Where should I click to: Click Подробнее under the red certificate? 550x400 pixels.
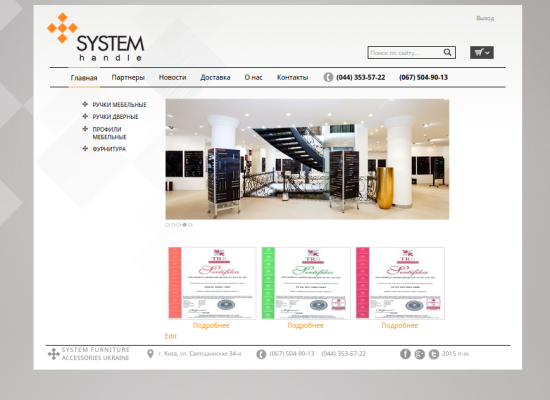point(211,326)
